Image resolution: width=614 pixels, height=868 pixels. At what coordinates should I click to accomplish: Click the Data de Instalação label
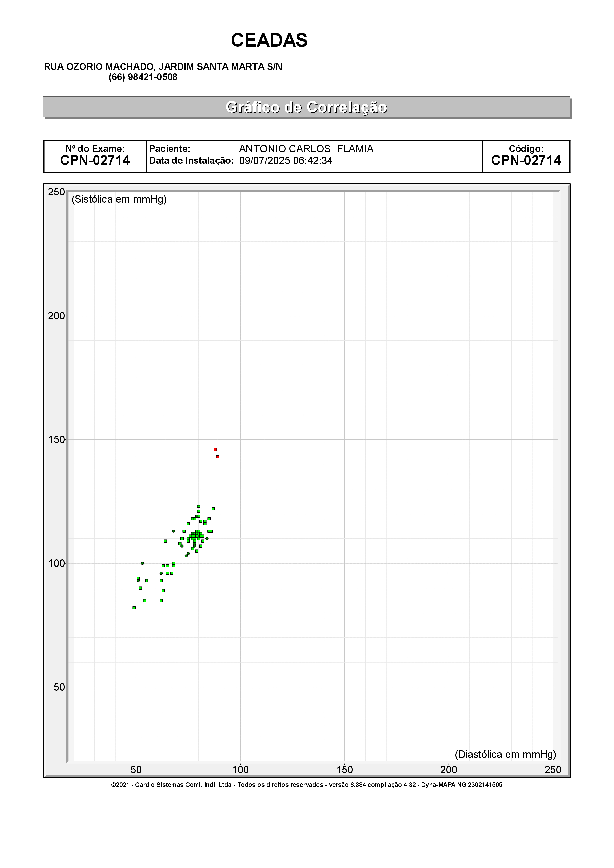pos(192,161)
